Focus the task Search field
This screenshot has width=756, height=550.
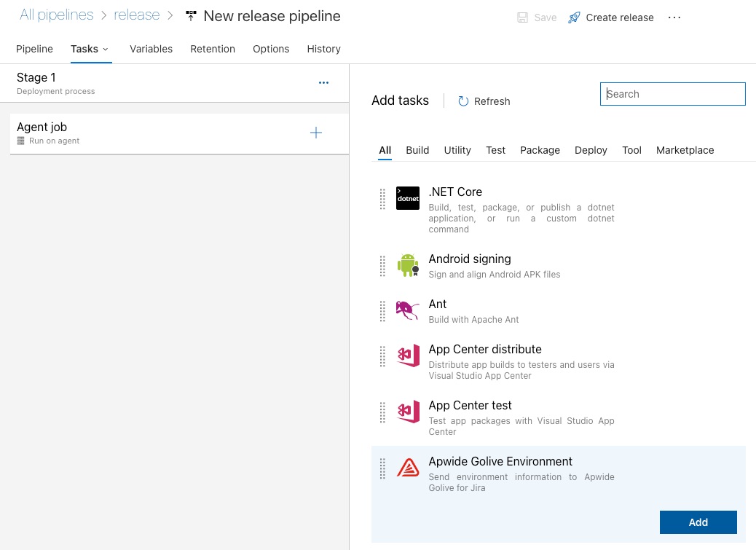click(x=673, y=94)
